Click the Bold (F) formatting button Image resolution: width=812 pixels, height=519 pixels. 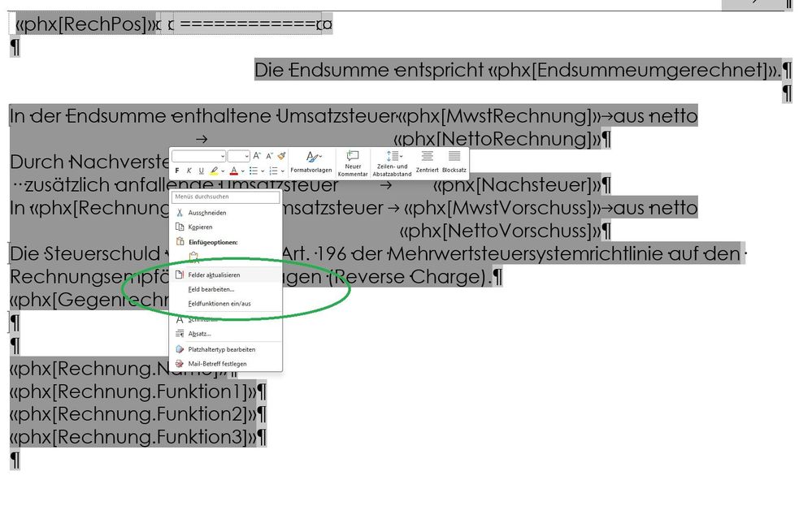(178, 171)
